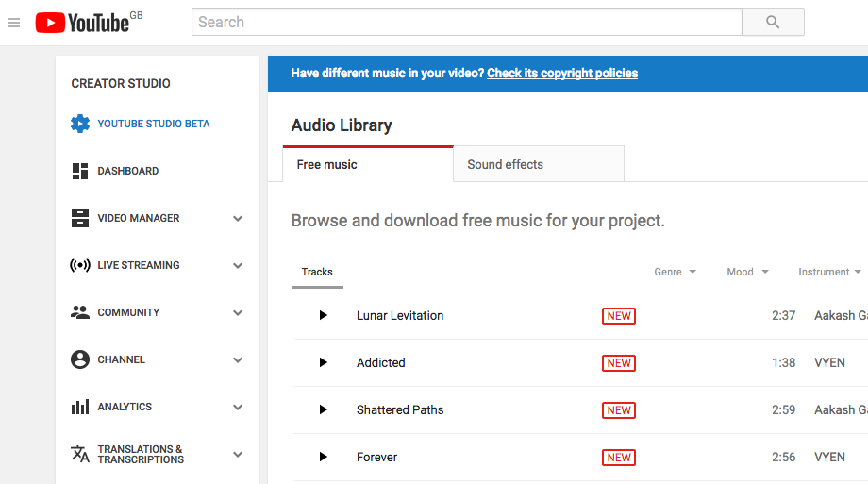Click NEW badge on Shattered Paths row
Viewport: 868px width, 484px height.
(619, 409)
